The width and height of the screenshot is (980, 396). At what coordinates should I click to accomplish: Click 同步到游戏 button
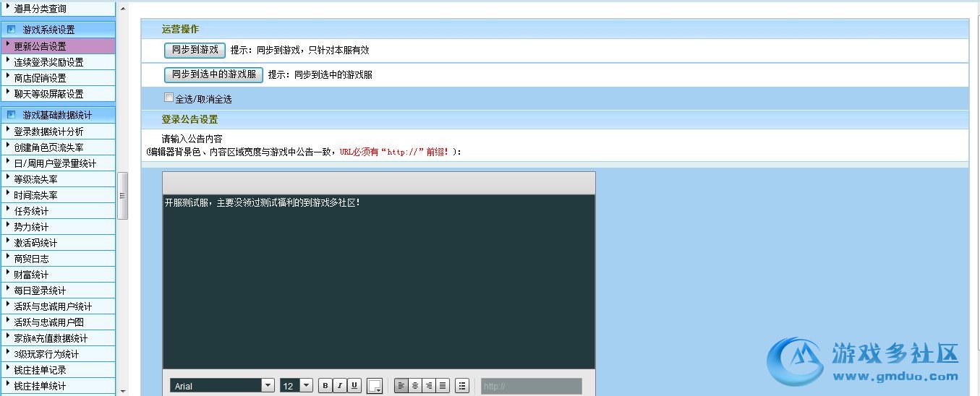coord(195,50)
